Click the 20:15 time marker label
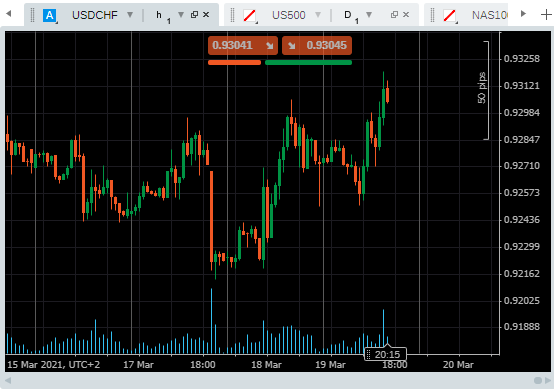 pyautogui.click(x=385, y=354)
